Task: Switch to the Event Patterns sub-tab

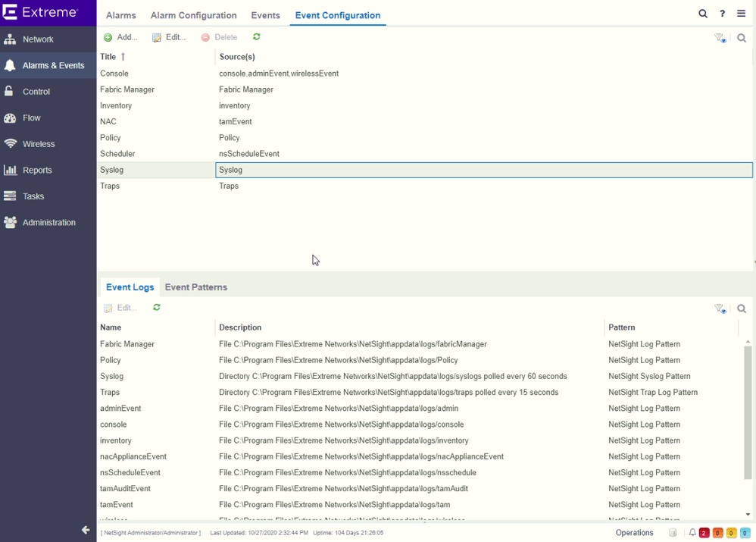Action: pos(195,287)
